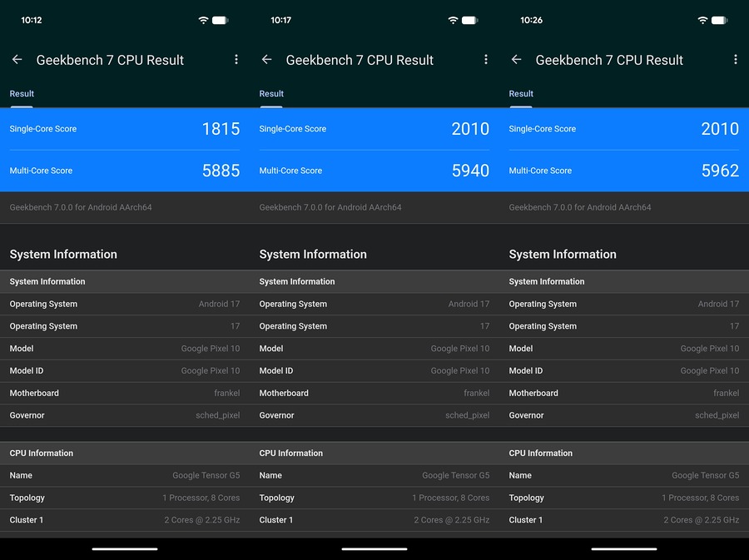Tap battery icon on 10:17 screen

[470, 20]
